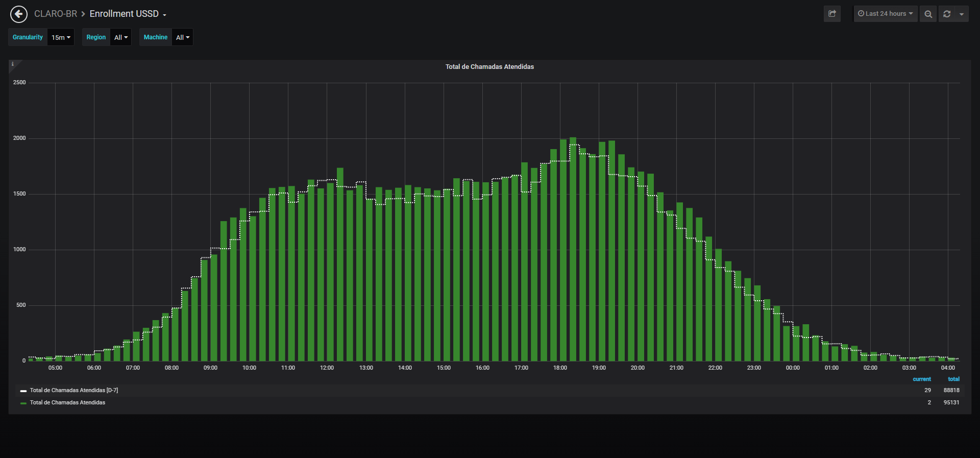This screenshot has height=458, width=980.
Task: Open the Last 24 hours time picker
Action: click(886, 14)
